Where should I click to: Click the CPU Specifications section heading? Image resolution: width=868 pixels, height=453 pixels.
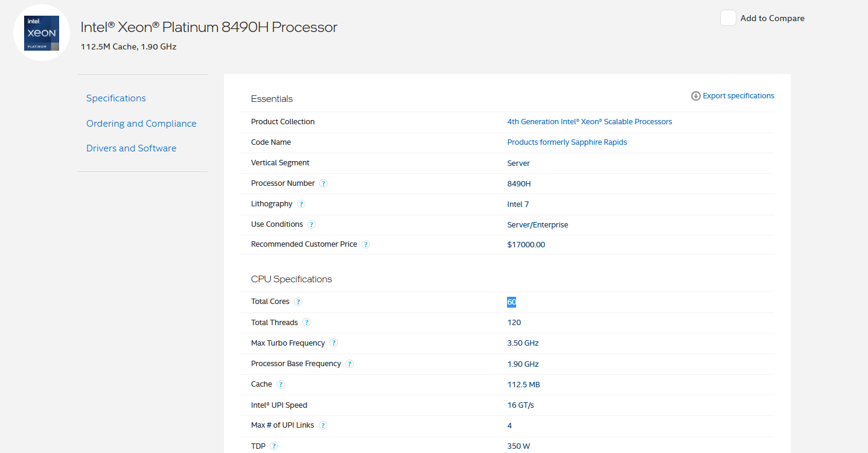[292, 279]
